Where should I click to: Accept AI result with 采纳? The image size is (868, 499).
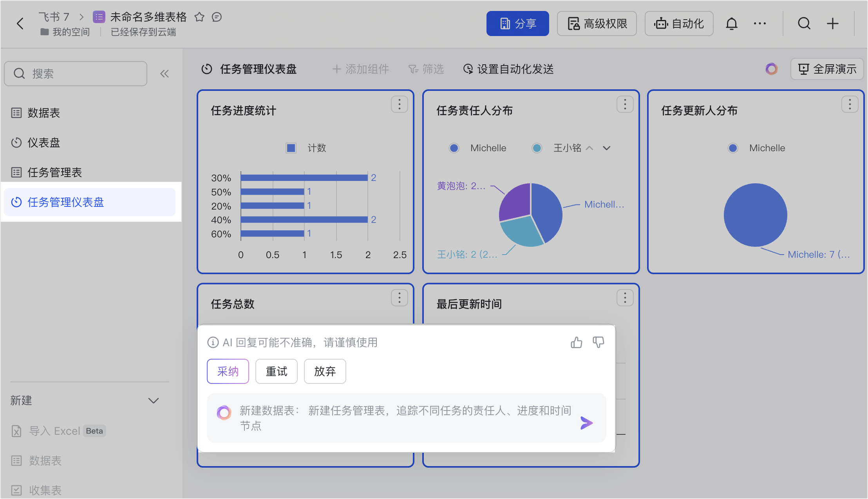click(228, 371)
